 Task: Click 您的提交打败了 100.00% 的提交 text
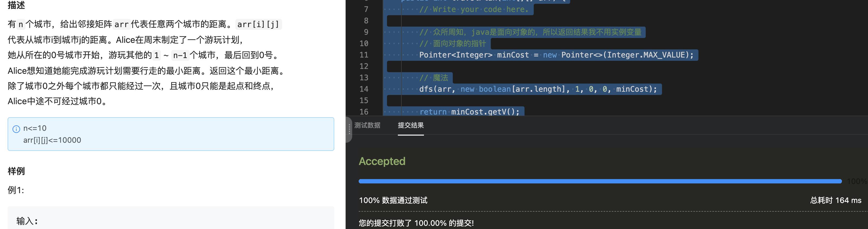417,223
